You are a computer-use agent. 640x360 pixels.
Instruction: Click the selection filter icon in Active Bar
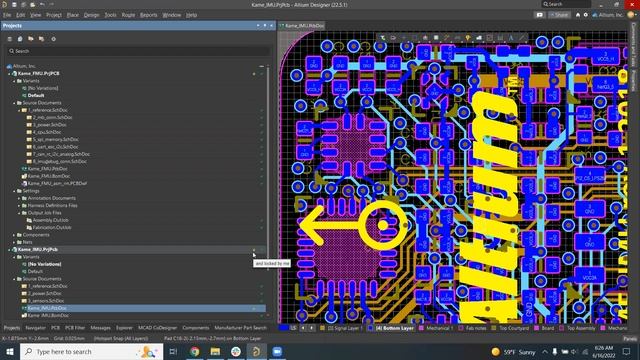click(x=382, y=38)
